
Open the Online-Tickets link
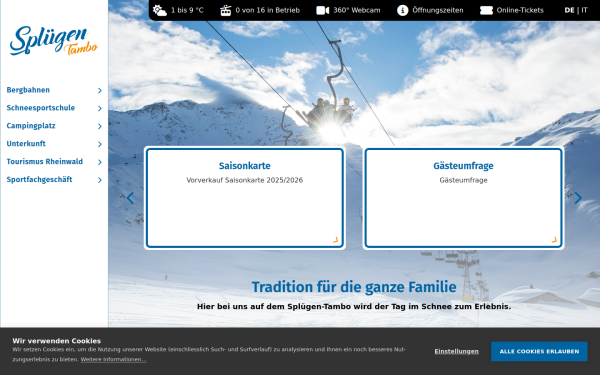[520, 10]
